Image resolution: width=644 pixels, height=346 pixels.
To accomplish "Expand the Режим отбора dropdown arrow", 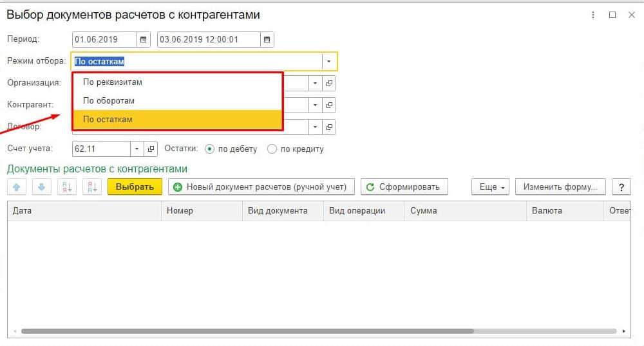I will coord(329,62).
